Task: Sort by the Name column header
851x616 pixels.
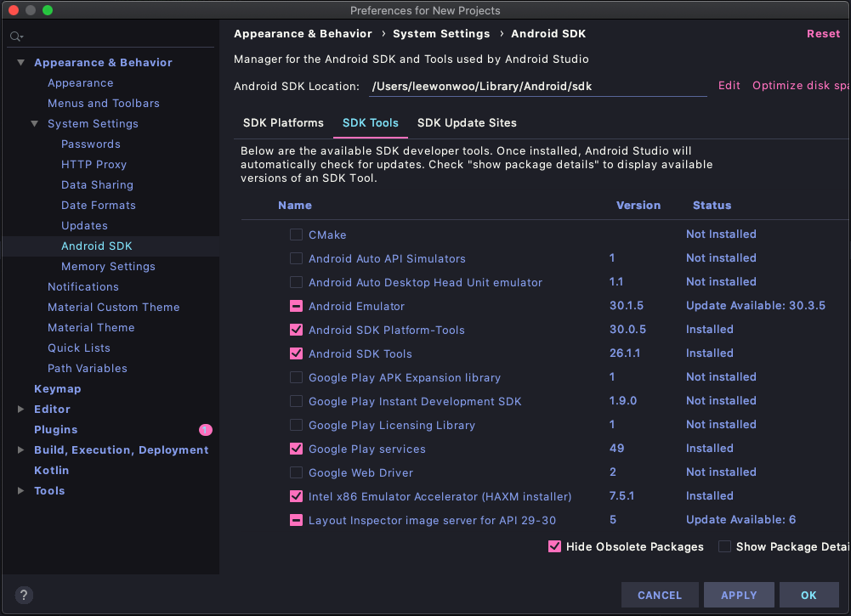Action: point(295,206)
